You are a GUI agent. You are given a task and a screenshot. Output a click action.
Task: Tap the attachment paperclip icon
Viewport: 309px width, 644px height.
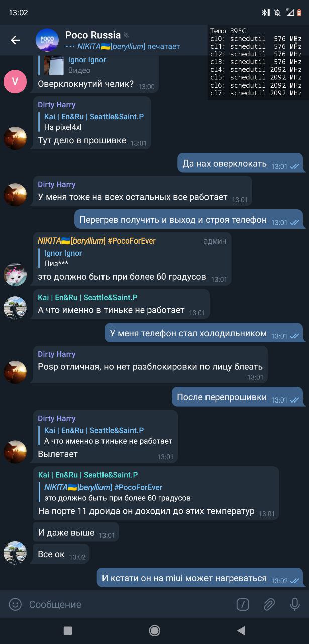tap(269, 604)
